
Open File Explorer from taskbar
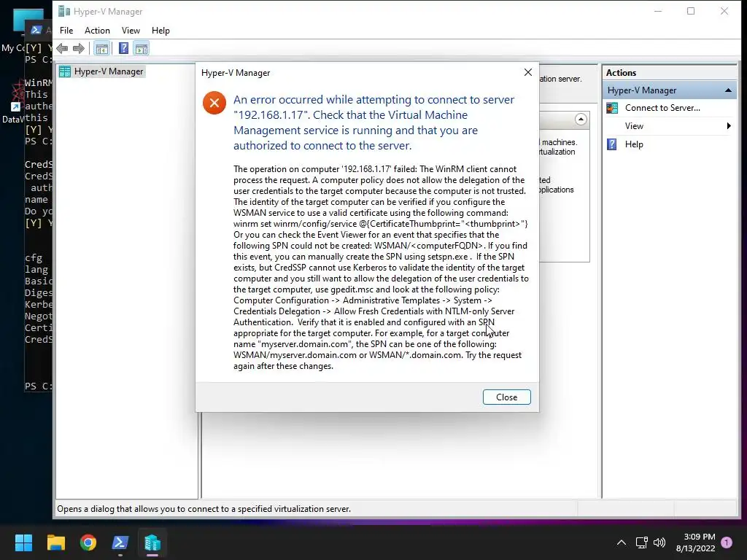[55, 542]
